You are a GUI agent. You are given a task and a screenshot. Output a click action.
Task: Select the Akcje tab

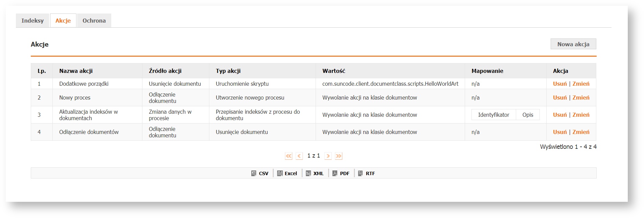click(x=63, y=21)
